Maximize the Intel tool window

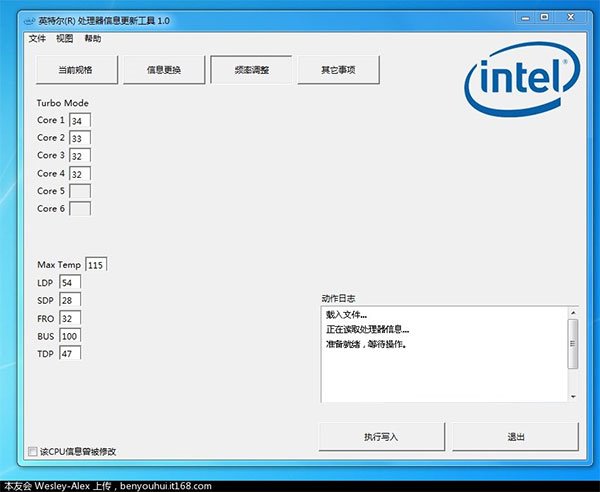click(x=545, y=18)
